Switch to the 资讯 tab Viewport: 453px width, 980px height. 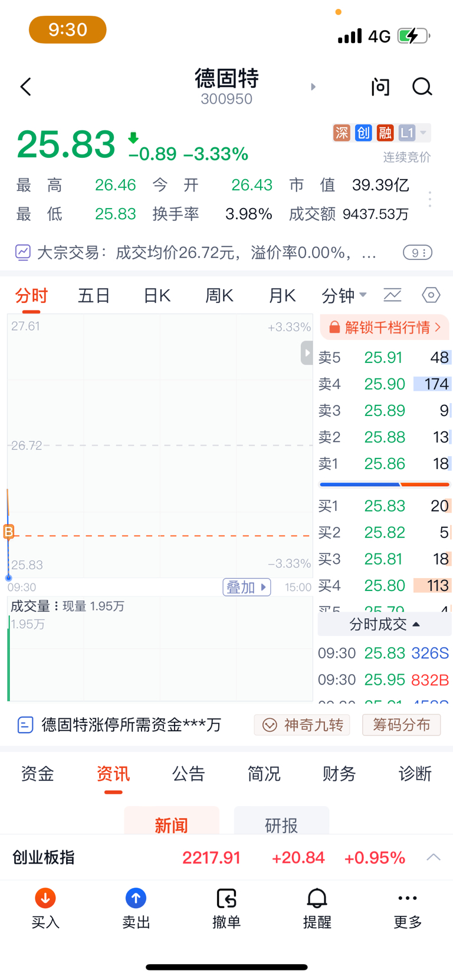[113, 774]
